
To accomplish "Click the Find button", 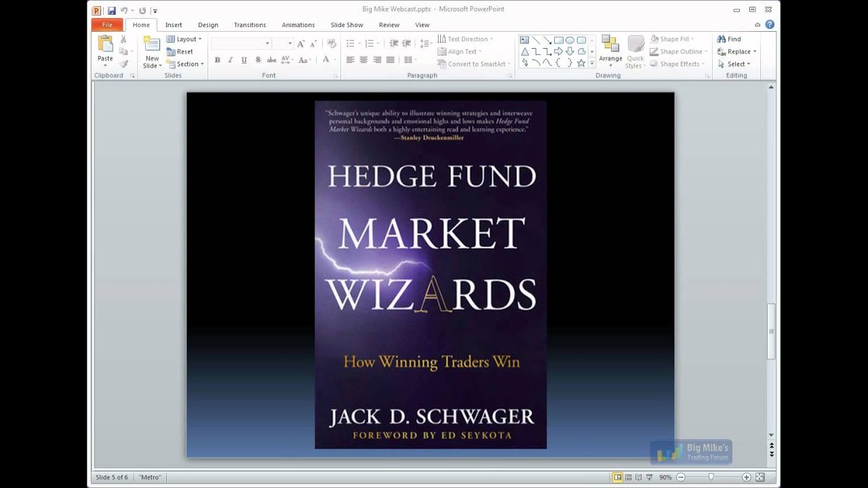I will (x=729, y=39).
